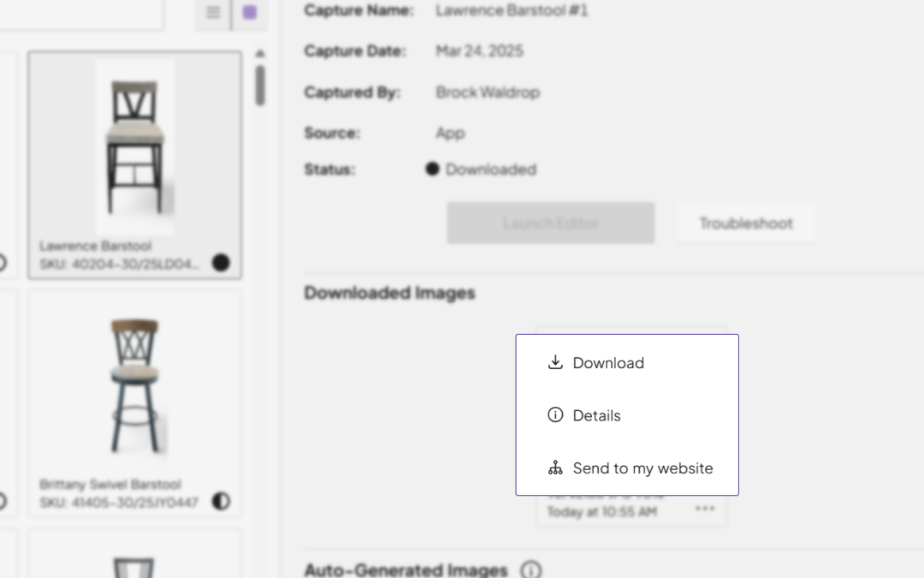This screenshot has width=924, height=578.
Task: Select Send to my website option
Action: point(642,468)
